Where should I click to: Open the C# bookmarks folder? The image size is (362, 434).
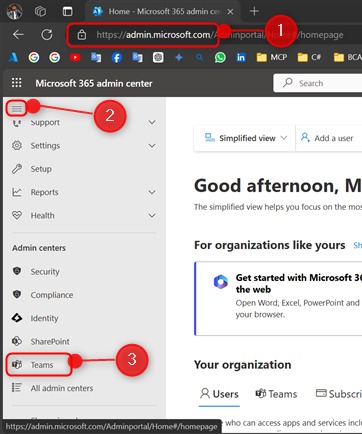[309, 57]
